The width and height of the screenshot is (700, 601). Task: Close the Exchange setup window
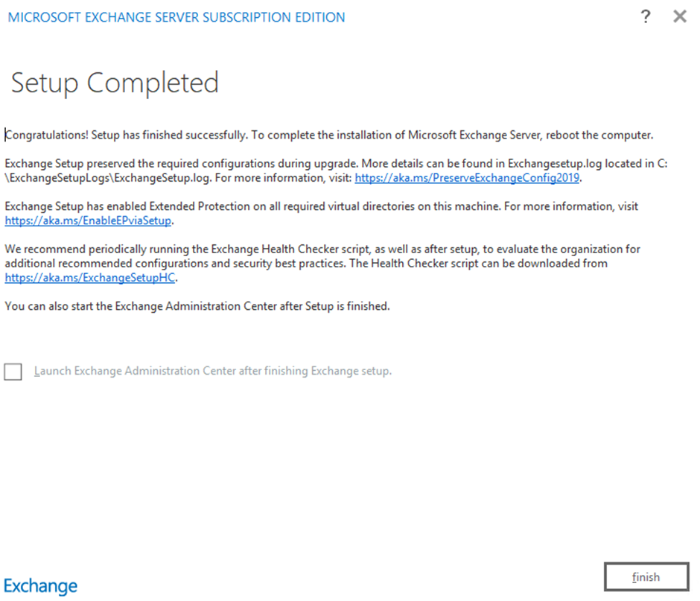pos(679,17)
